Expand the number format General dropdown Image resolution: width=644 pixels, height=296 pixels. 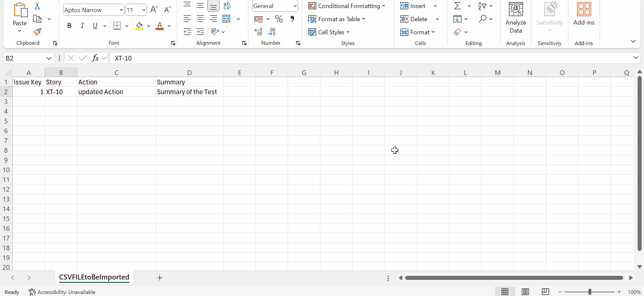click(295, 6)
